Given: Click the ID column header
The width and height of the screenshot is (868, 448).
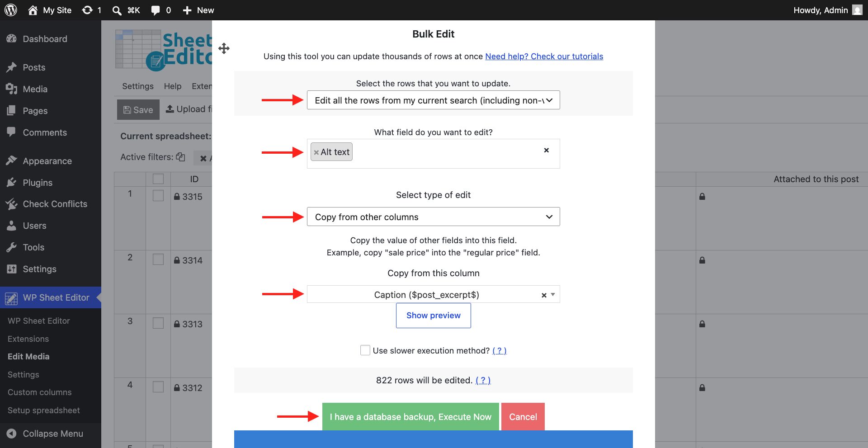Looking at the screenshot, I should point(194,179).
